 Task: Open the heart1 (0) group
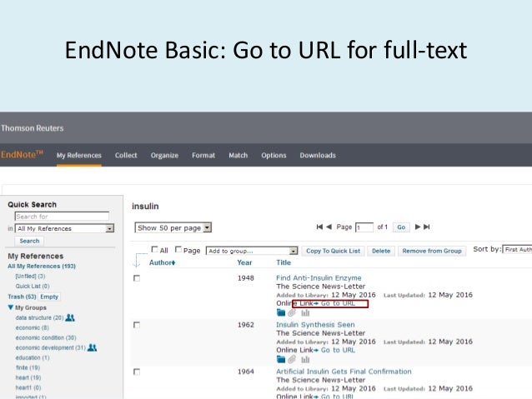(x=28, y=387)
